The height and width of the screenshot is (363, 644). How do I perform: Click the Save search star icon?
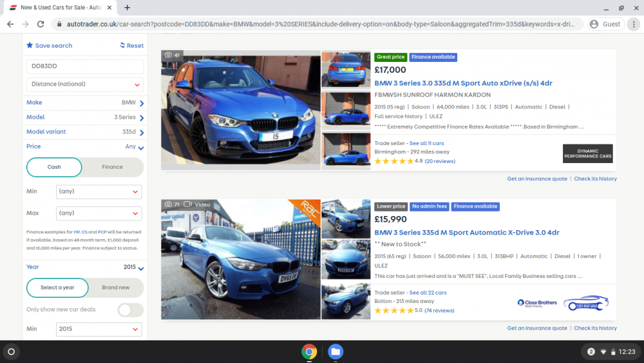pyautogui.click(x=30, y=45)
